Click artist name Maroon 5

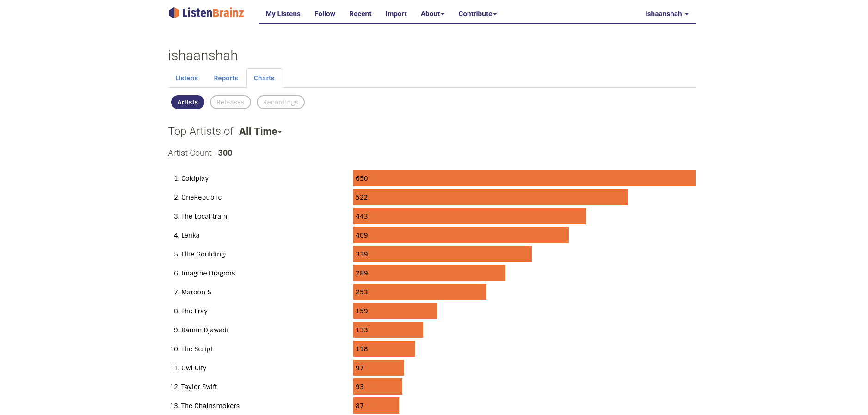click(x=196, y=292)
